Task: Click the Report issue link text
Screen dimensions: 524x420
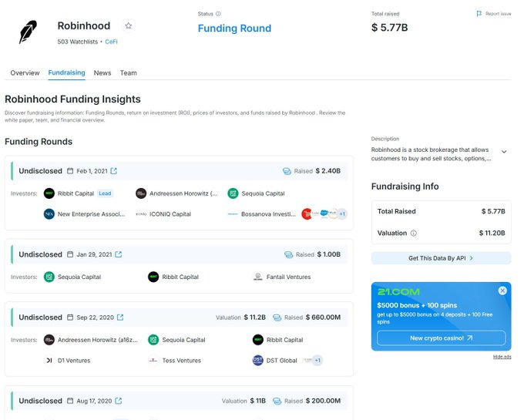Action: pos(498,14)
